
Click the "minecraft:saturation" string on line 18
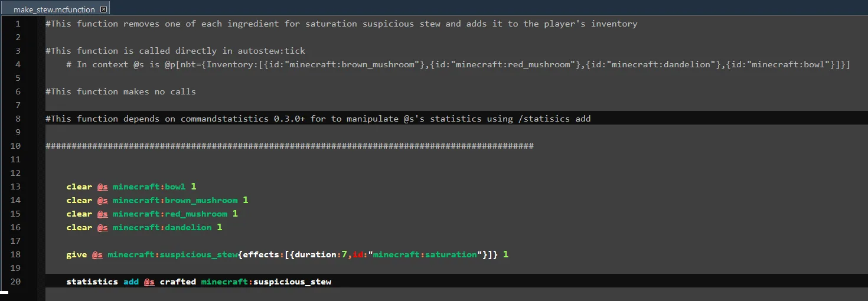click(x=425, y=254)
